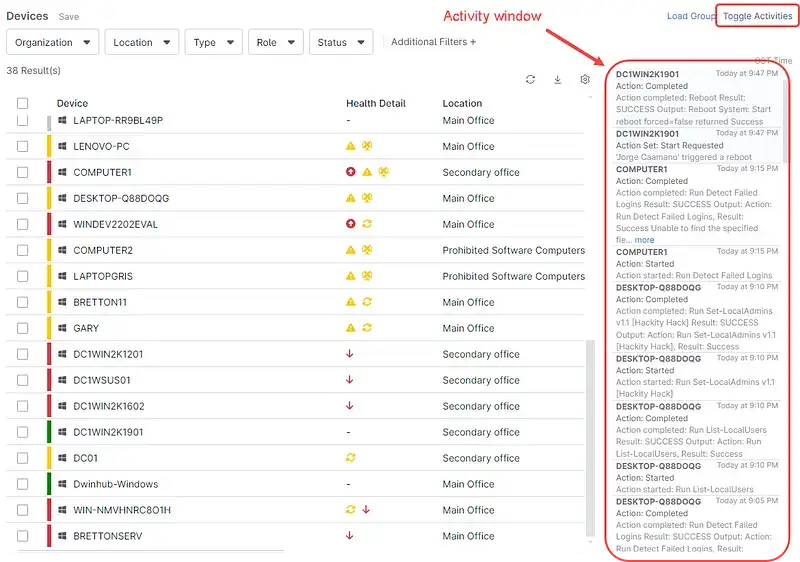Sort by the Location column header
The width and height of the screenshot is (800, 562).
click(x=462, y=104)
